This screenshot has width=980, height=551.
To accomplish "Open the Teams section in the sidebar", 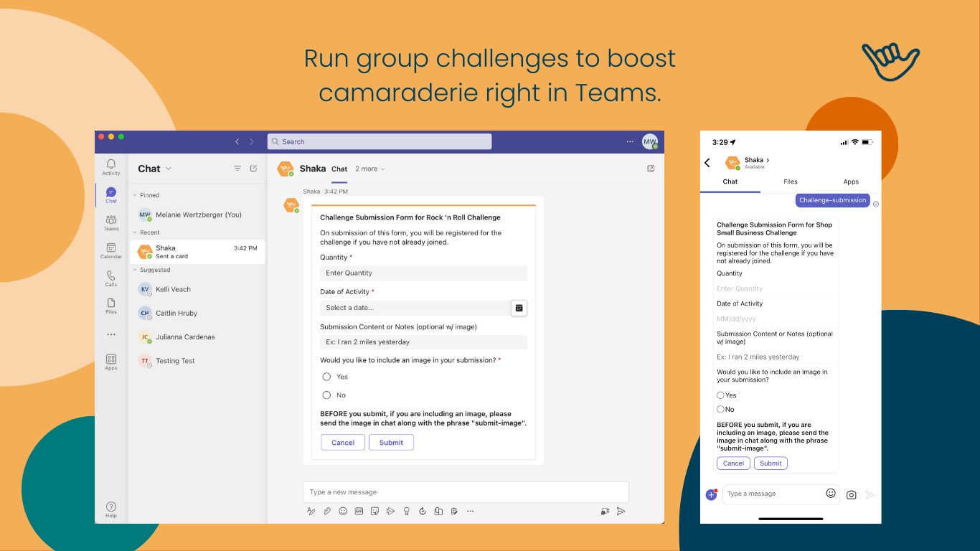I will (111, 222).
